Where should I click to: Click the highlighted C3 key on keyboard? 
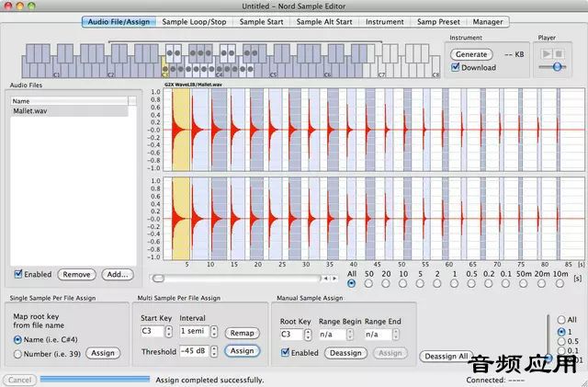(x=164, y=70)
